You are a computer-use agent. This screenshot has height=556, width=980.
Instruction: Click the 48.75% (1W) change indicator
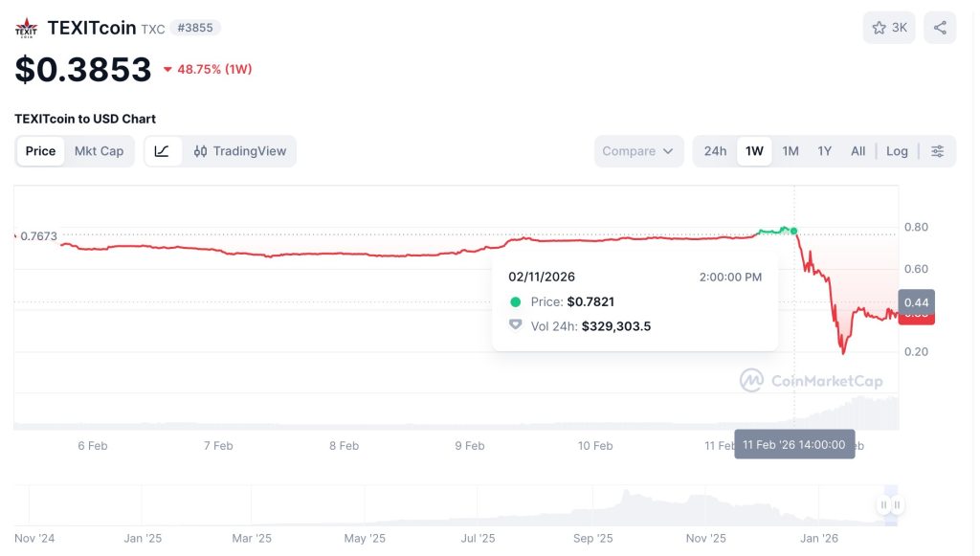pyautogui.click(x=208, y=69)
